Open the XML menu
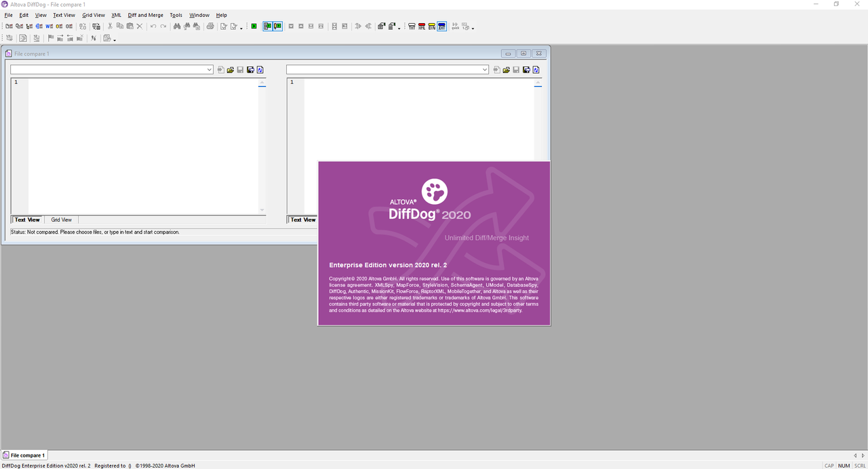This screenshot has height=469, width=868. [116, 15]
